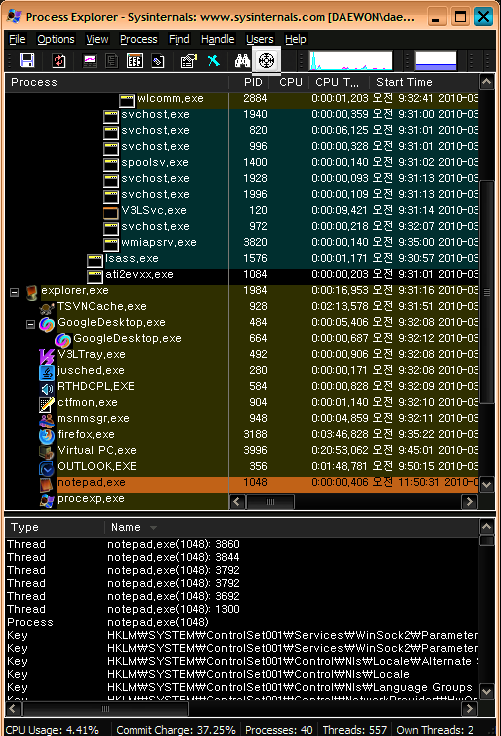Select thread handle notepad.exe(1048): 3860
This screenshot has height=736, width=501.
pyautogui.click(x=242, y=544)
